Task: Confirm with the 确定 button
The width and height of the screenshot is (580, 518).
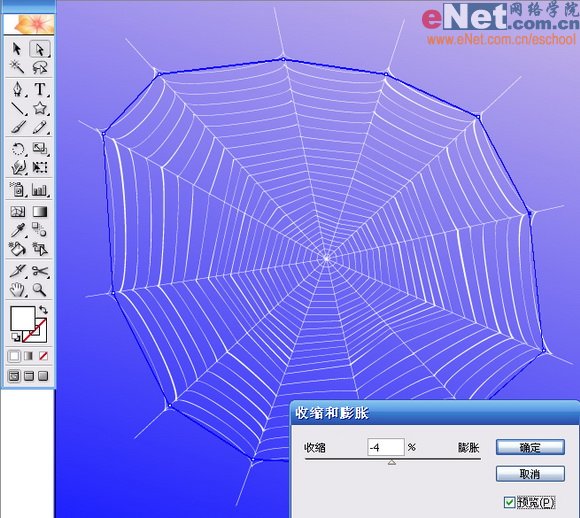Action: pos(530,447)
